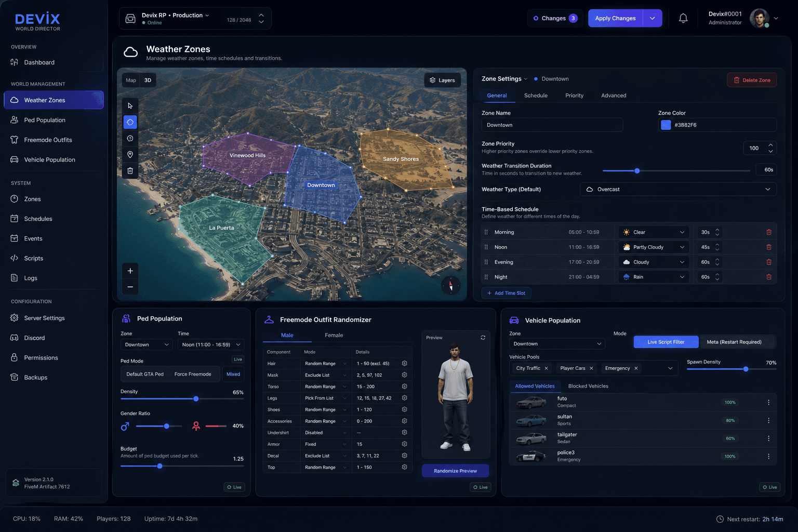798x532 pixels.
Task: Select Live Script Filter mode
Action: [666, 342]
